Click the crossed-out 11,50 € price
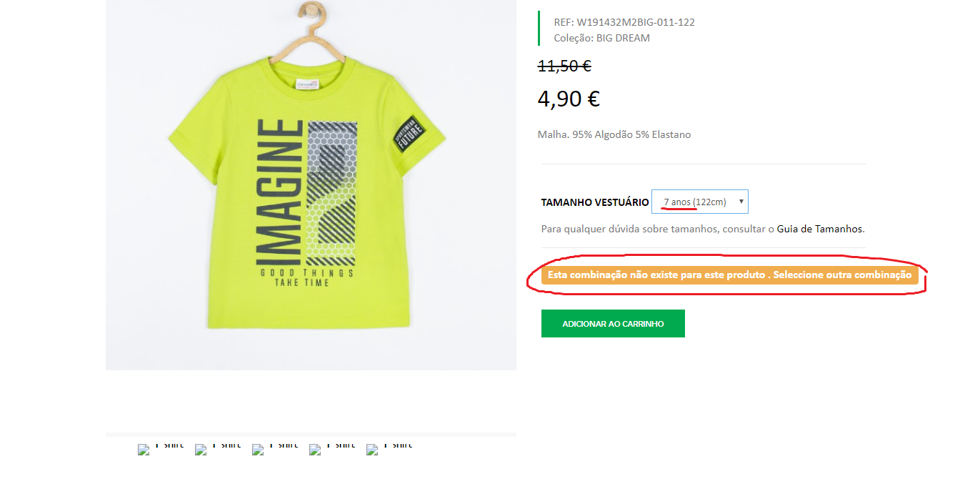 click(x=564, y=66)
